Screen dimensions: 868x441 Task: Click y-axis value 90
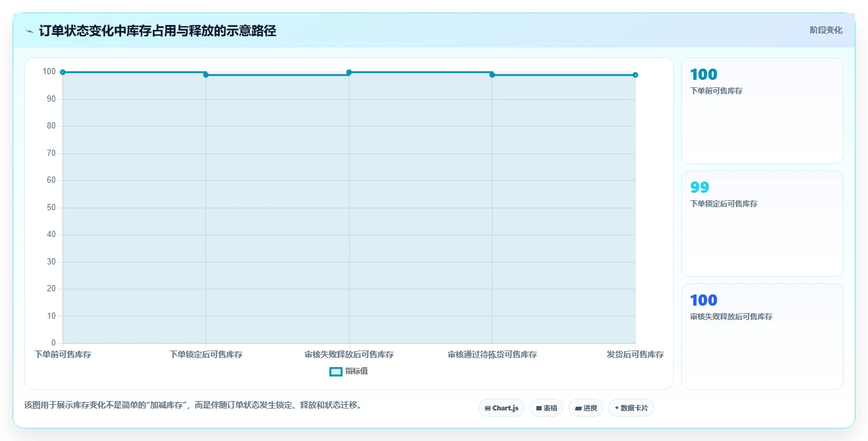pyautogui.click(x=51, y=99)
